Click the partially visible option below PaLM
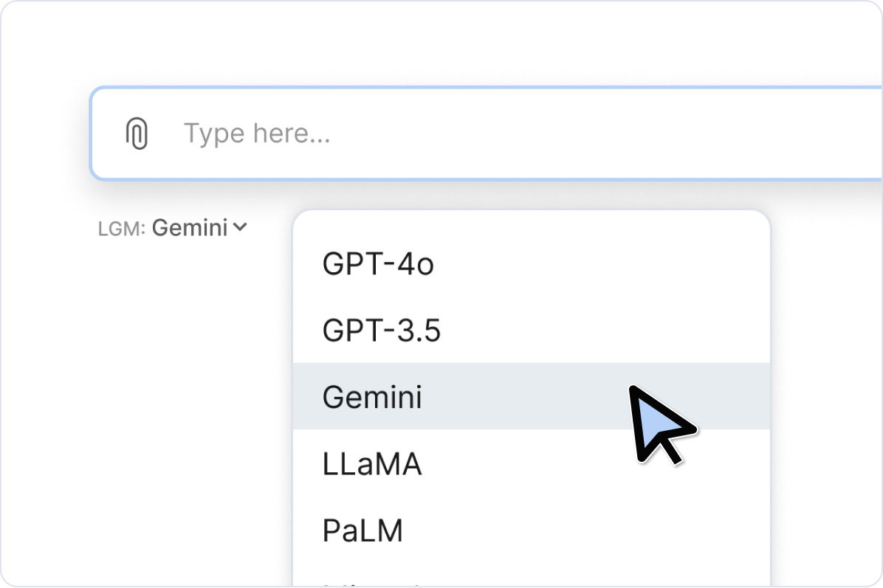 coord(369,583)
